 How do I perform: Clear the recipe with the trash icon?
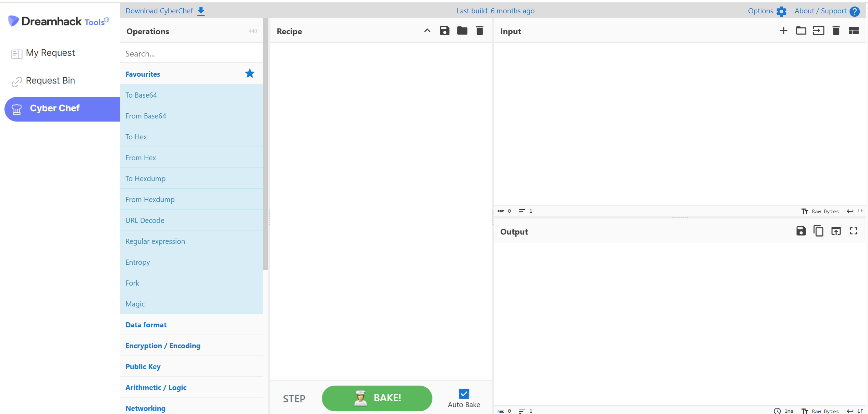[x=479, y=31]
